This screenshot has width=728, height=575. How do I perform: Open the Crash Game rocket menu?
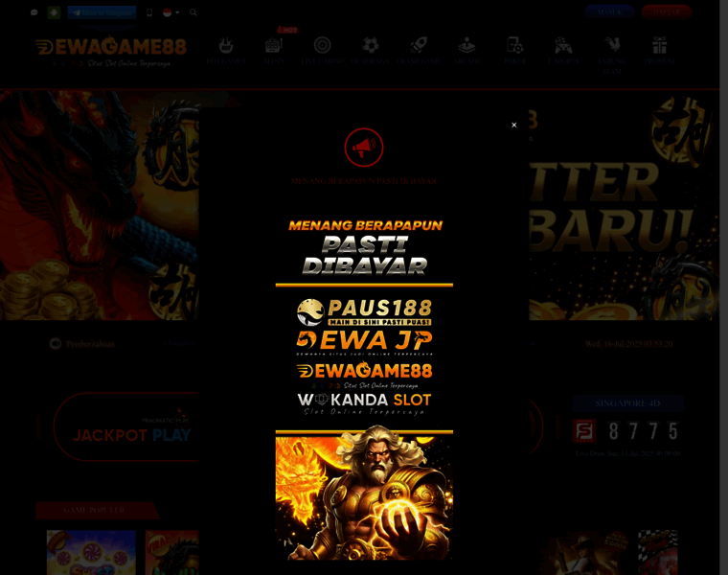tap(419, 51)
